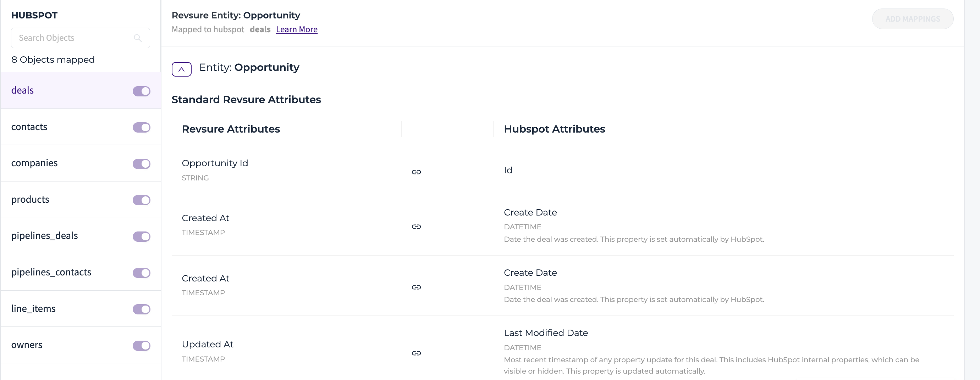Toggle the products object switch
This screenshot has height=380, width=980.
142,200
